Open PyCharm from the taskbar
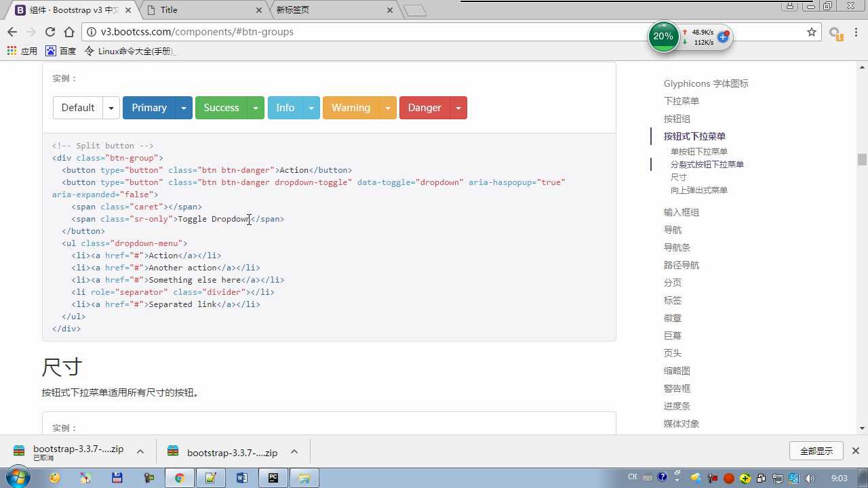 pos(273,478)
